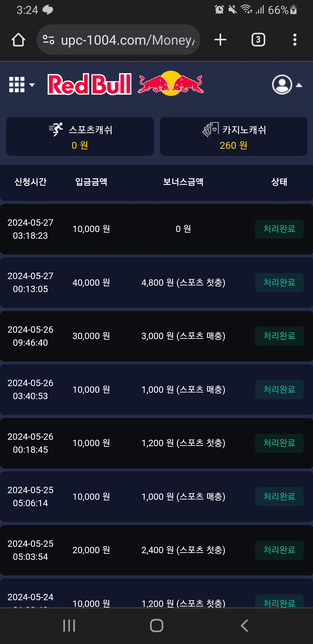This screenshot has width=313, height=644.
Task: Click the Red Bull logo
Action: coord(125,84)
